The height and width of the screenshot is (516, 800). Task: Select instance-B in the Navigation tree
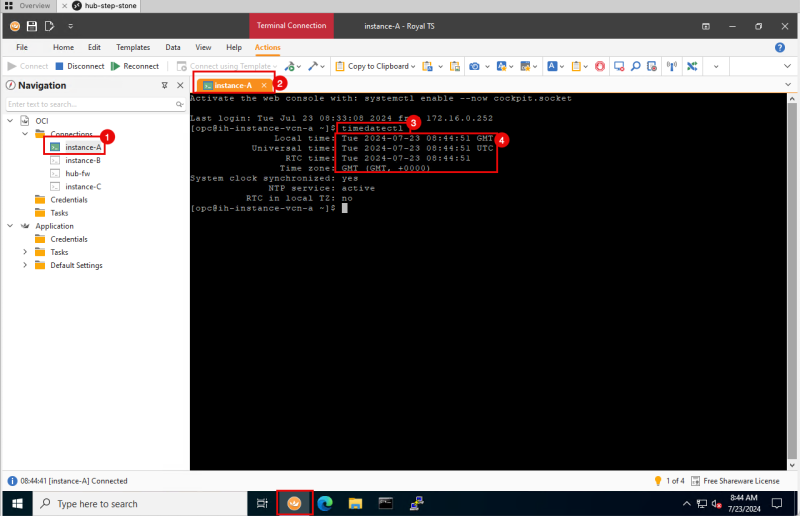82,160
